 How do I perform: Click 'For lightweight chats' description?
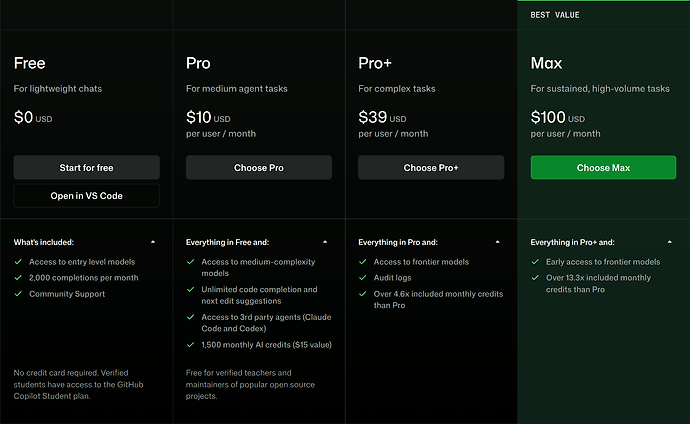click(58, 89)
